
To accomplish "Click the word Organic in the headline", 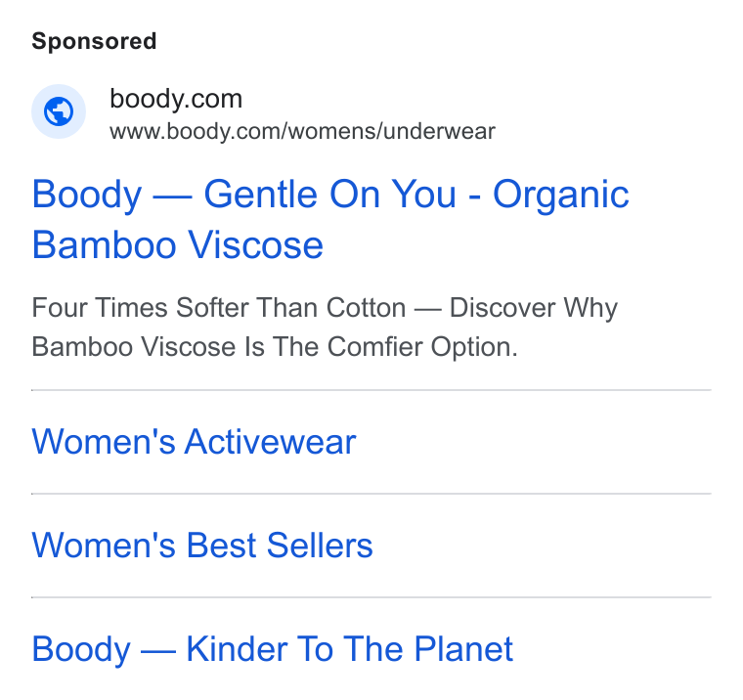I will point(561,197).
